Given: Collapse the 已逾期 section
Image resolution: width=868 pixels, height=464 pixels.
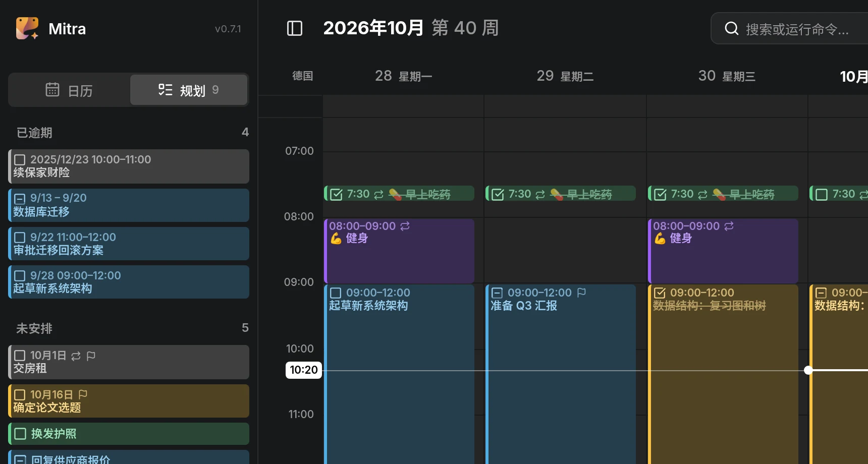Looking at the screenshot, I should point(132,133).
